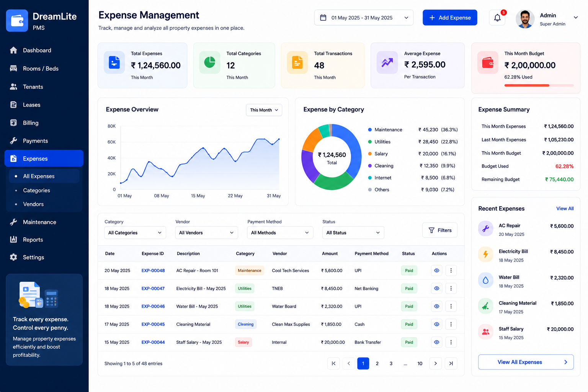Click the Settings gear icon in sidebar
Screen dimensions: 588x392
tap(13, 257)
